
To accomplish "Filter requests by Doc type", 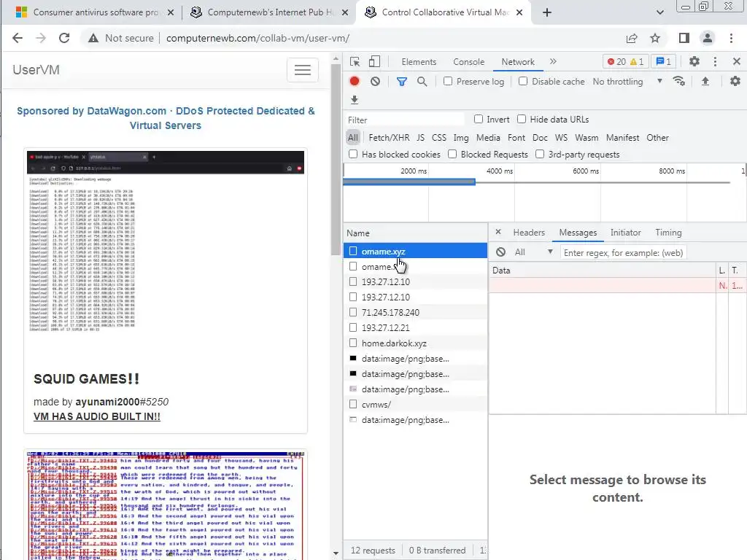I will coord(540,138).
